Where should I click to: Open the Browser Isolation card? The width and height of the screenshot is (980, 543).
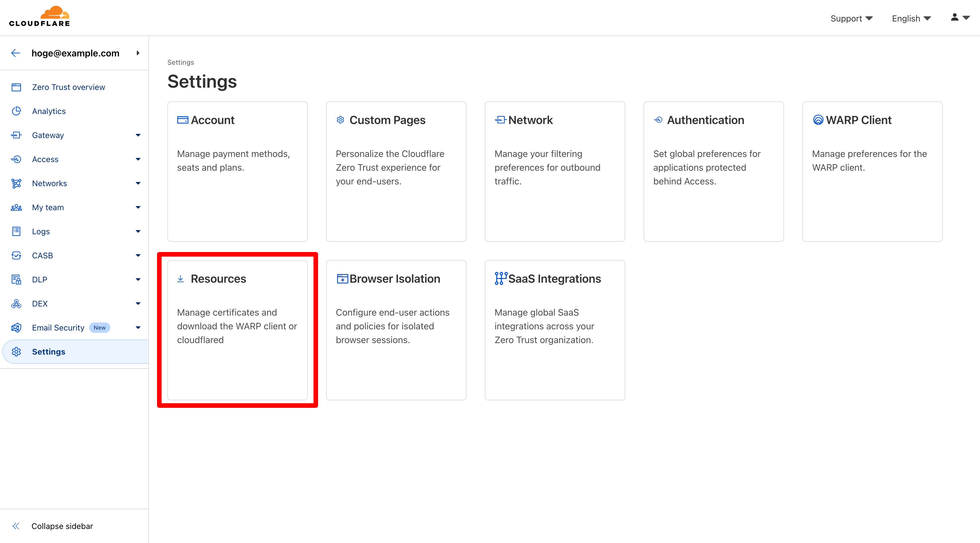tap(396, 330)
